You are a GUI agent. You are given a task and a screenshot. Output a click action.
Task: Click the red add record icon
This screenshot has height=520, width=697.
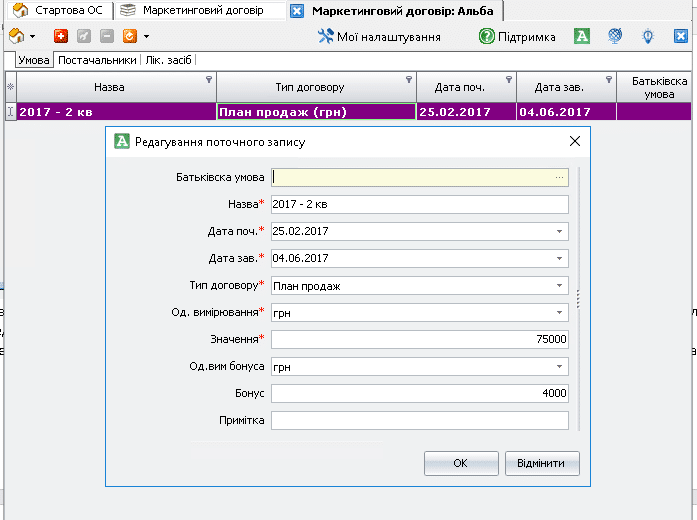pyautogui.click(x=61, y=36)
